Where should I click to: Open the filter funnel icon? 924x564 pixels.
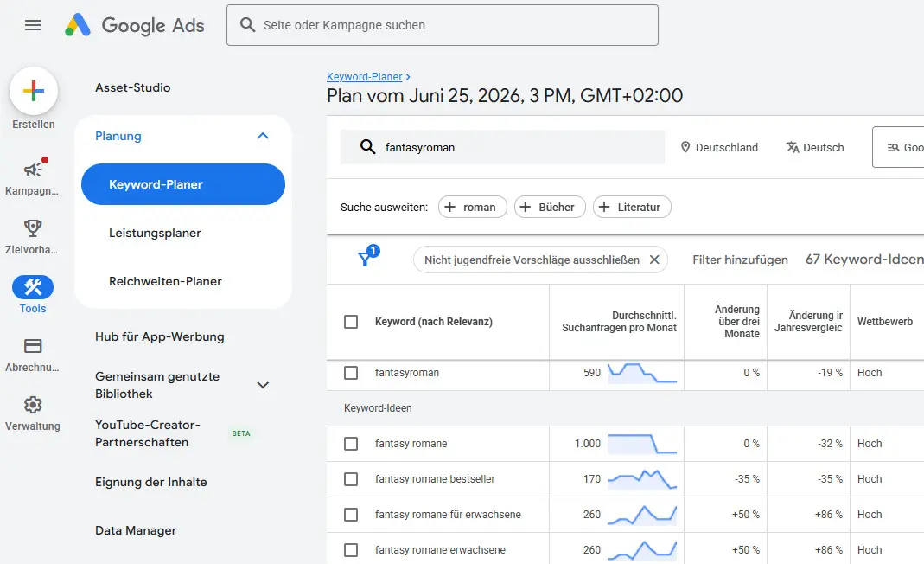tap(366, 259)
